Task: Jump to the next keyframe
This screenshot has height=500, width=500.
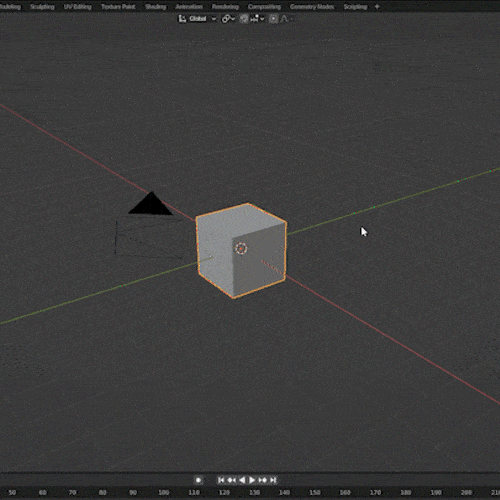Action: 263,480
